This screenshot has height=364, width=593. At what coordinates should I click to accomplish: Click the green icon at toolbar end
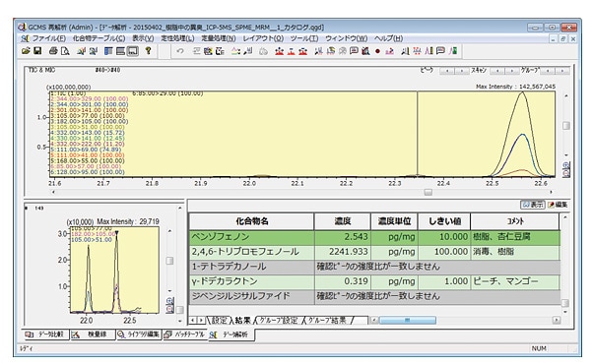coord(453,51)
